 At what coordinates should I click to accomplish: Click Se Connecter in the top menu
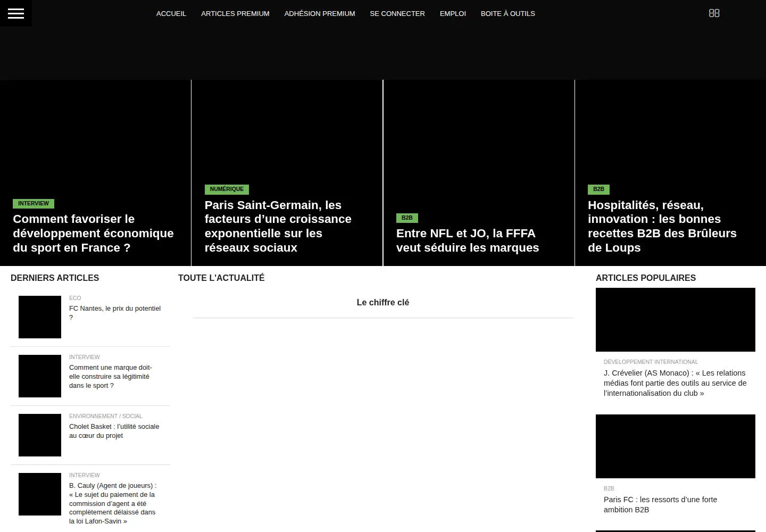click(x=397, y=14)
